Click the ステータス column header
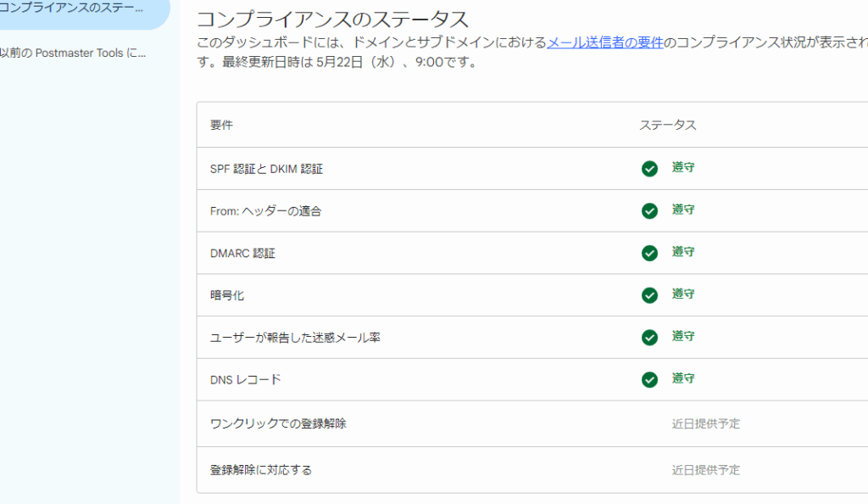 coord(667,125)
